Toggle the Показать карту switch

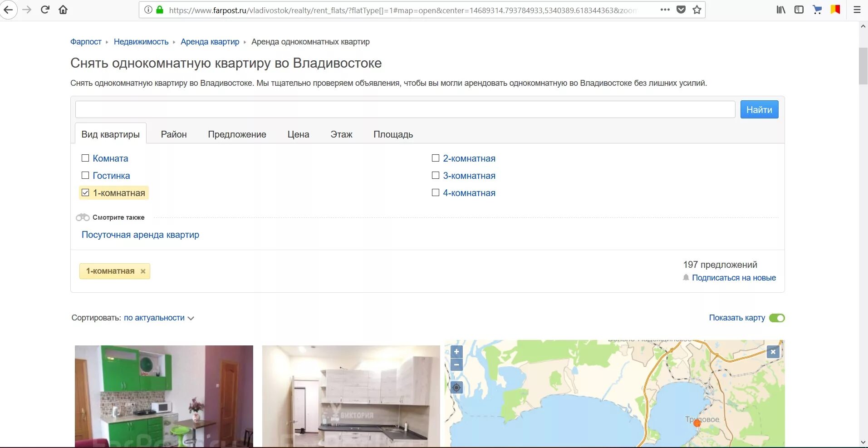(x=777, y=318)
